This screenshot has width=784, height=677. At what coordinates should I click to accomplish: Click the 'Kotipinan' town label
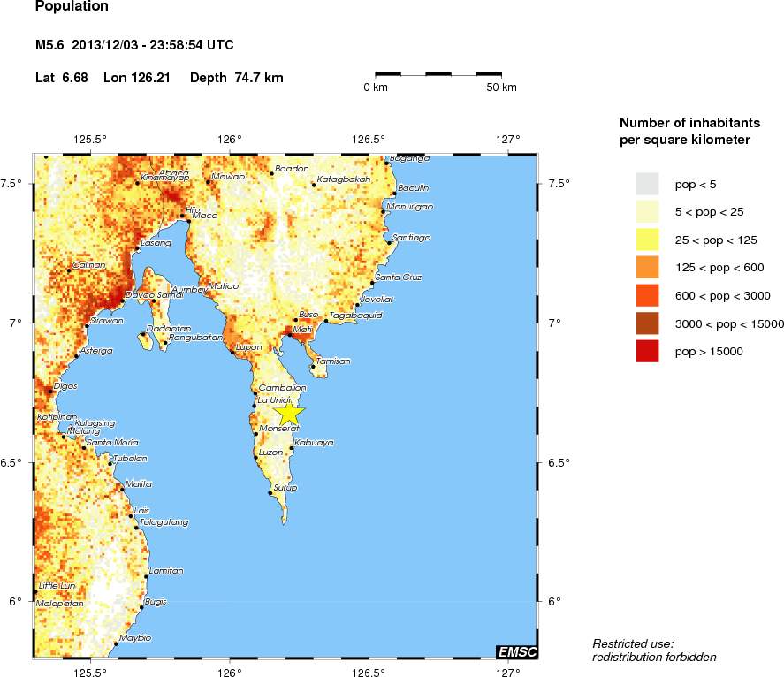pos(57,417)
